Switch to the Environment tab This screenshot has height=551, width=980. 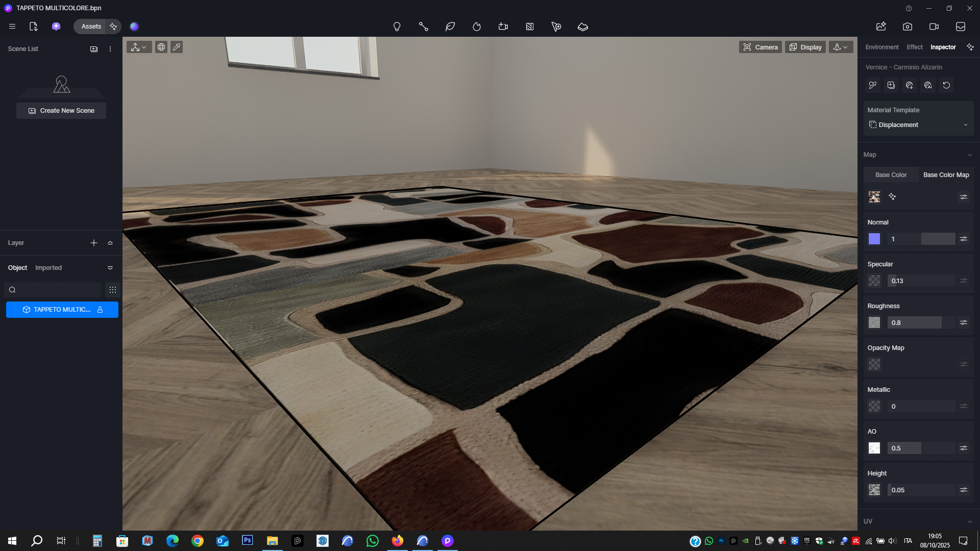pyautogui.click(x=881, y=47)
